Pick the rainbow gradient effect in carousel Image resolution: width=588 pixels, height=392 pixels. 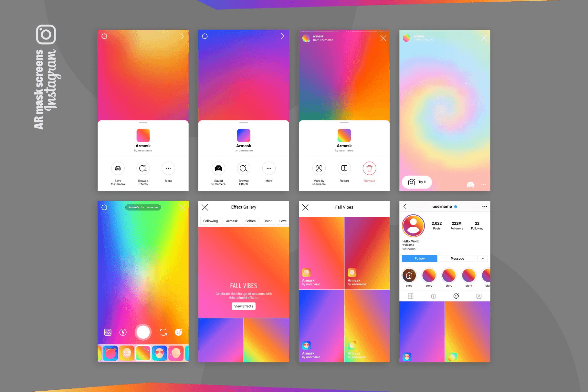click(x=143, y=353)
